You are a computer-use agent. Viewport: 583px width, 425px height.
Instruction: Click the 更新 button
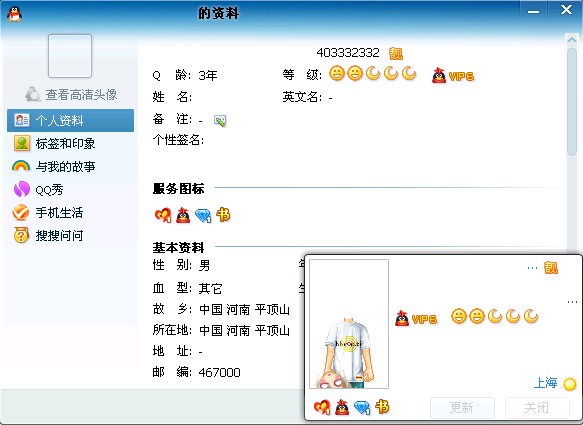pyautogui.click(x=462, y=408)
